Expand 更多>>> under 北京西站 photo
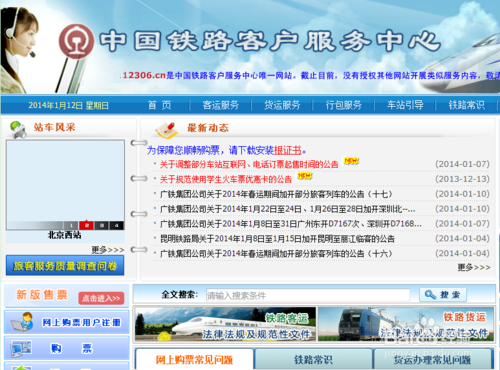Viewport: 500px width, 370px height. point(108,250)
